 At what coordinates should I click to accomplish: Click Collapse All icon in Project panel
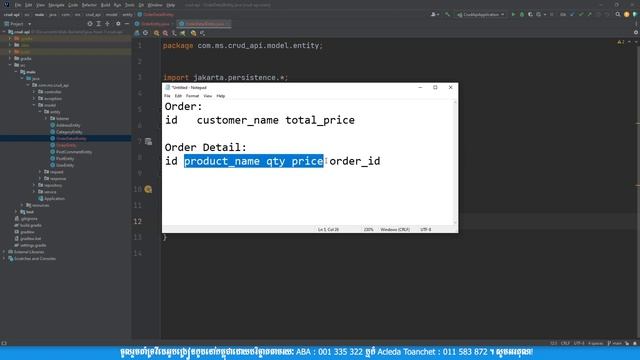(x=107, y=24)
